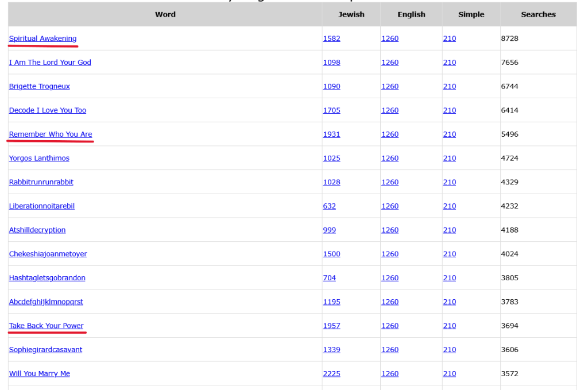Viewport: 588px width, 390px height.
Task: Open Jewish value 1931 link
Action: pyautogui.click(x=331, y=134)
